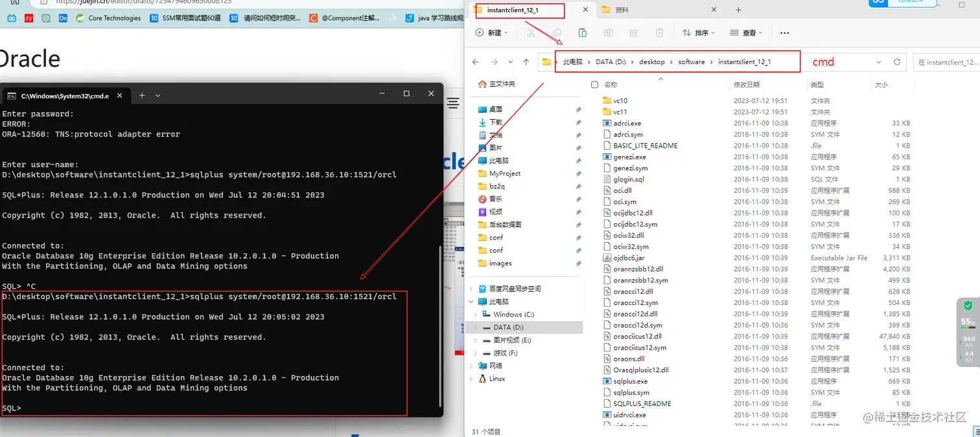The height and width of the screenshot is (437, 980).
Task: Open 下载 Downloads in quick access
Action: tap(495, 122)
